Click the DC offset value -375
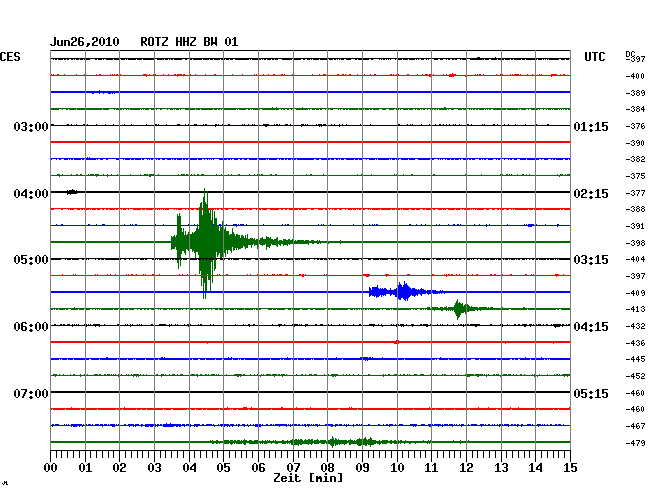650x494 pixels. [635, 176]
